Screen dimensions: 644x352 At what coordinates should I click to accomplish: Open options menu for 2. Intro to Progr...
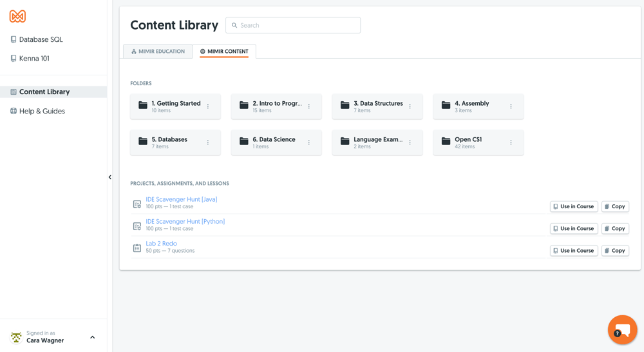[x=309, y=106]
